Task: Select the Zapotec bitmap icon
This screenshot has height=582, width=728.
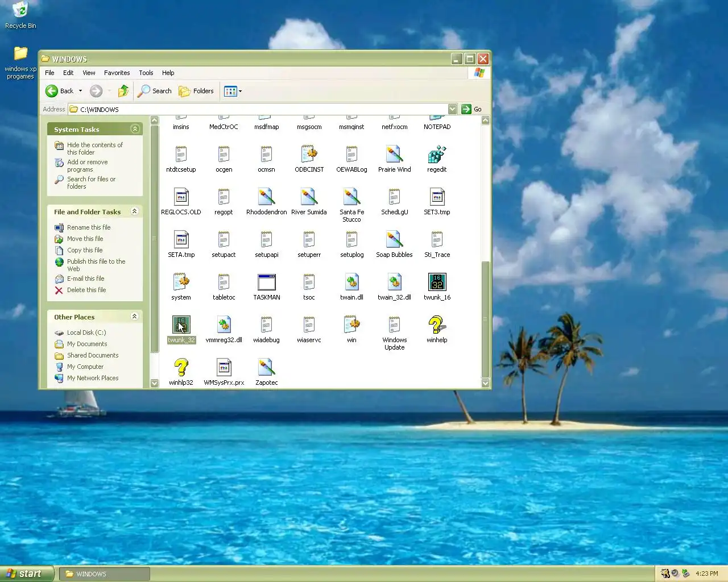Action: tap(266, 367)
